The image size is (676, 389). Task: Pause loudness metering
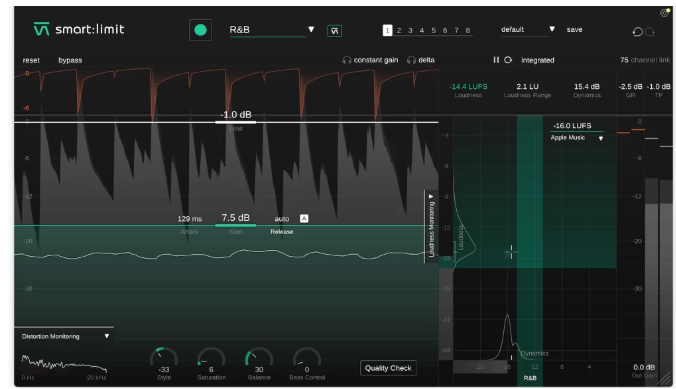(x=496, y=60)
